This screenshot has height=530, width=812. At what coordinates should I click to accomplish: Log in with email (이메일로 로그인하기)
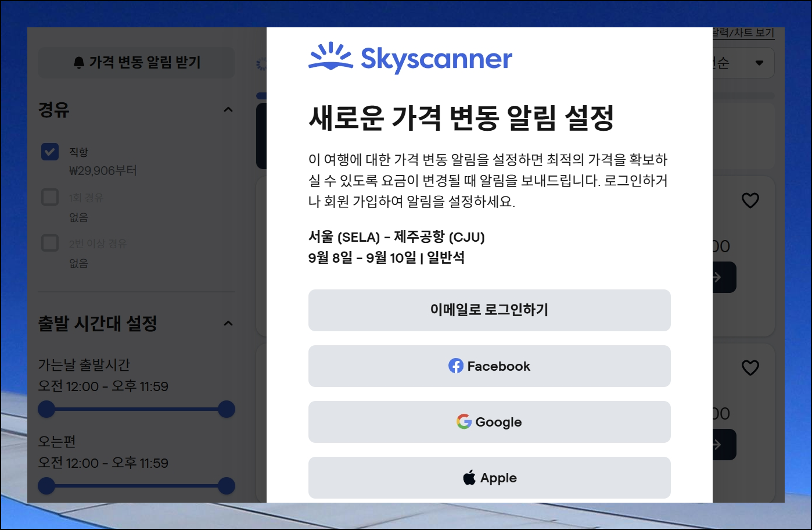(489, 310)
